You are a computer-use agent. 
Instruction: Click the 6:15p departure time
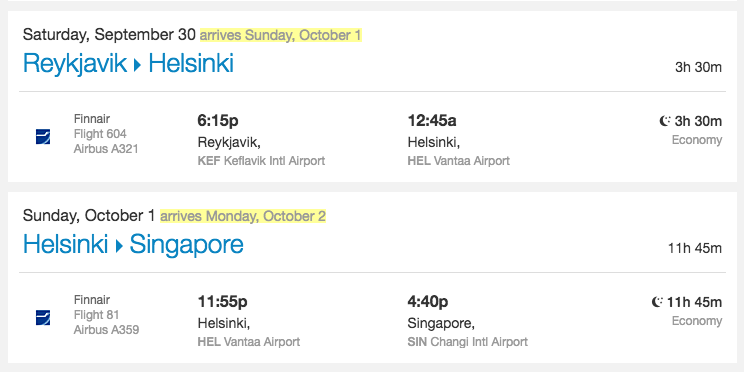pos(218,121)
